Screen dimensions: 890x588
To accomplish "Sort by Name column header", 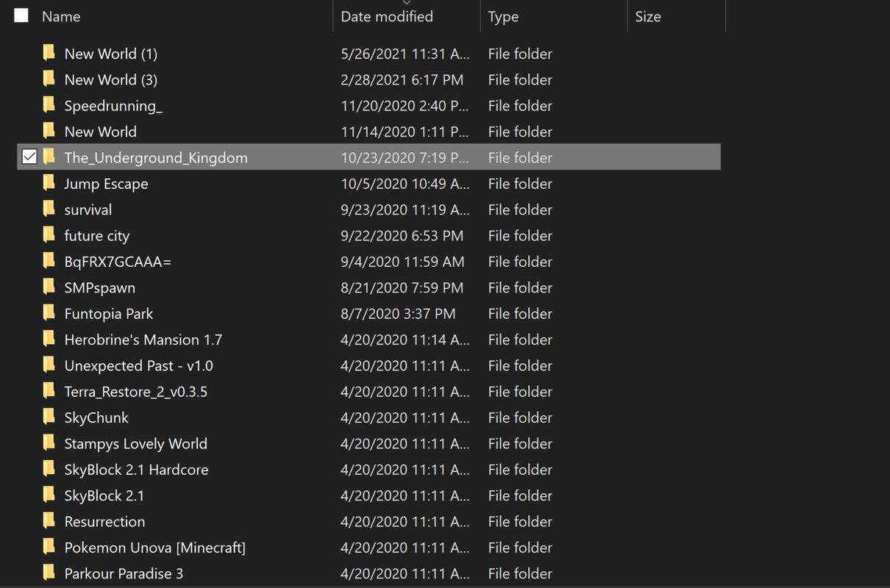I will pyautogui.click(x=61, y=16).
